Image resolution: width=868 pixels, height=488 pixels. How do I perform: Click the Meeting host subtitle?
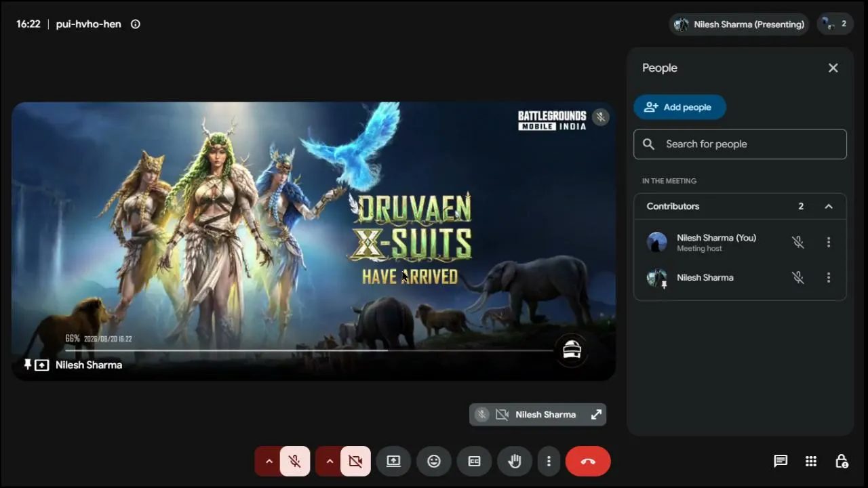699,249
